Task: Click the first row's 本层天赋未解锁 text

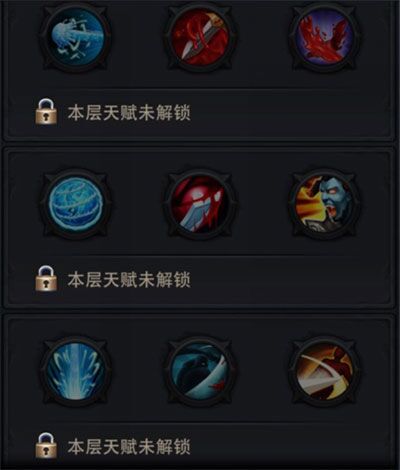Action: 129,113
